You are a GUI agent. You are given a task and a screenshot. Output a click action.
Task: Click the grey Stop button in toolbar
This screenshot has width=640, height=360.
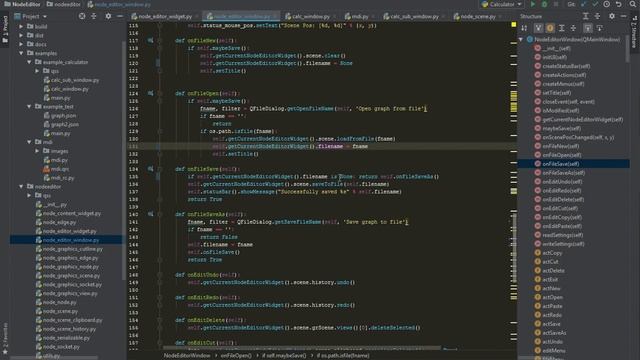pyautogui.click(x=556, y=4)
